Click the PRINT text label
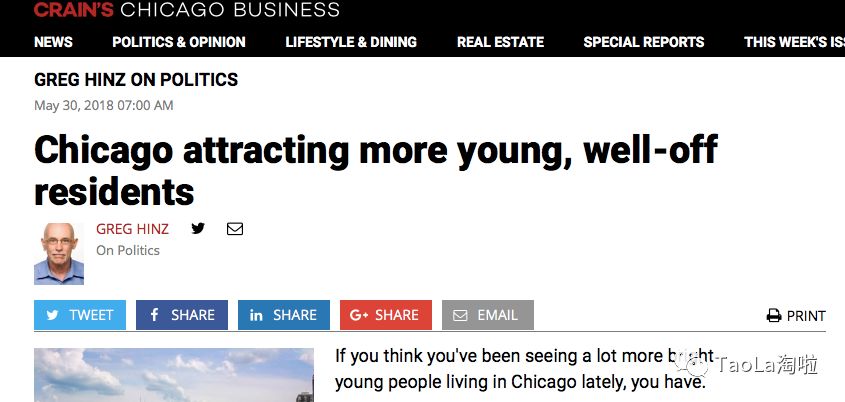845x402 pixels. tap(806, 316)
